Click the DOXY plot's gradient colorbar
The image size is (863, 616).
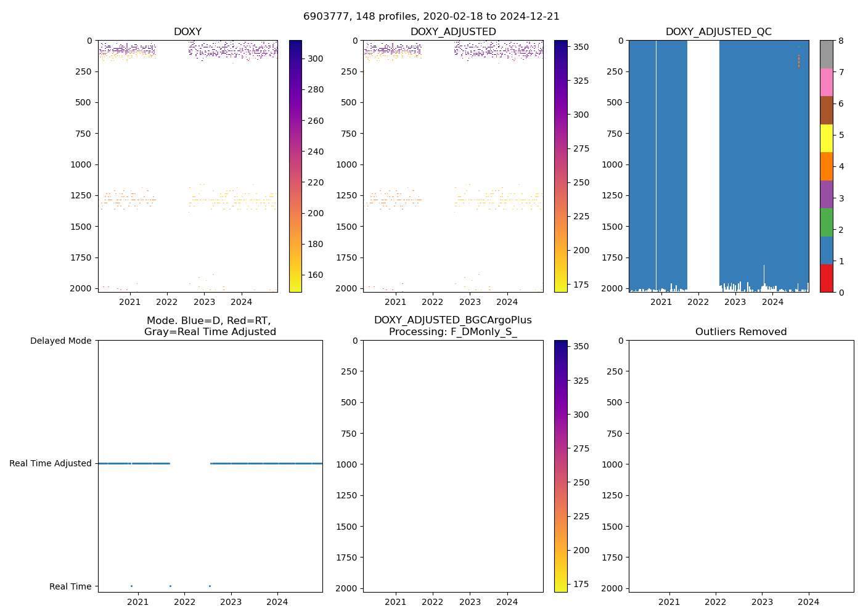coord(295,166)
